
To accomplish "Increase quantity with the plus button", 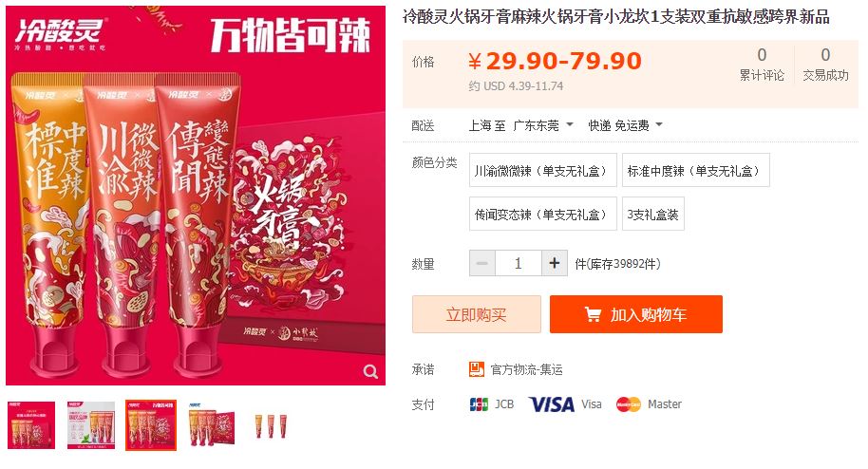I will [554, 263].
